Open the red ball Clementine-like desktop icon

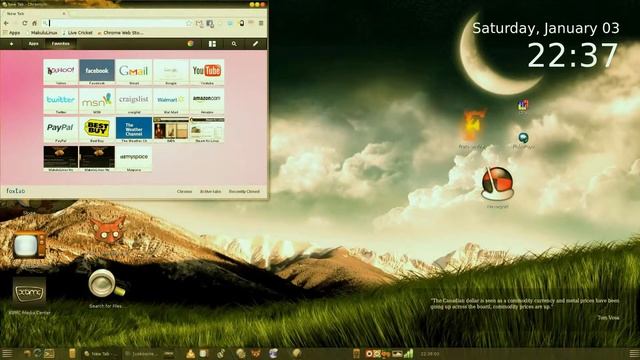pos(497,184)
